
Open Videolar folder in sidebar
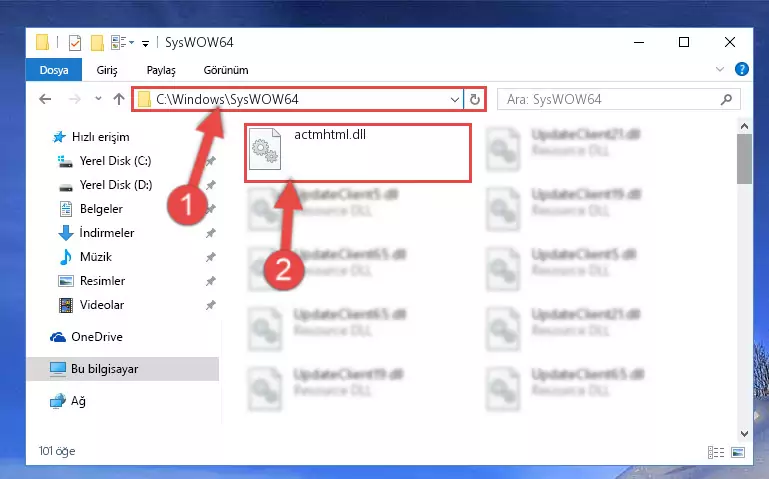click(102, 305)
